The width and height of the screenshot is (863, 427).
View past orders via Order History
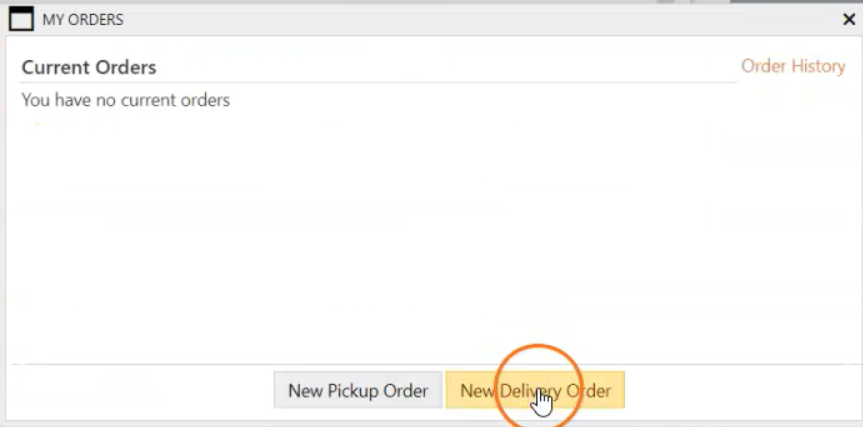tap(792, 66)
